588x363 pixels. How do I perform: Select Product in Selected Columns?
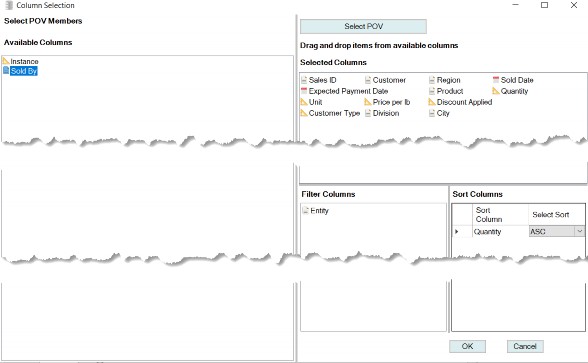pos(450,91)
